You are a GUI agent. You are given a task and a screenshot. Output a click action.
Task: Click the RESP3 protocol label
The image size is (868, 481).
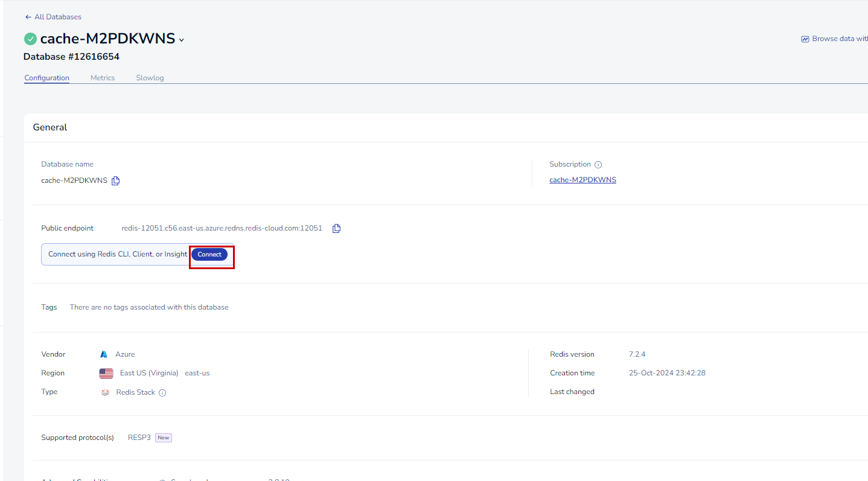pos(139,438)
